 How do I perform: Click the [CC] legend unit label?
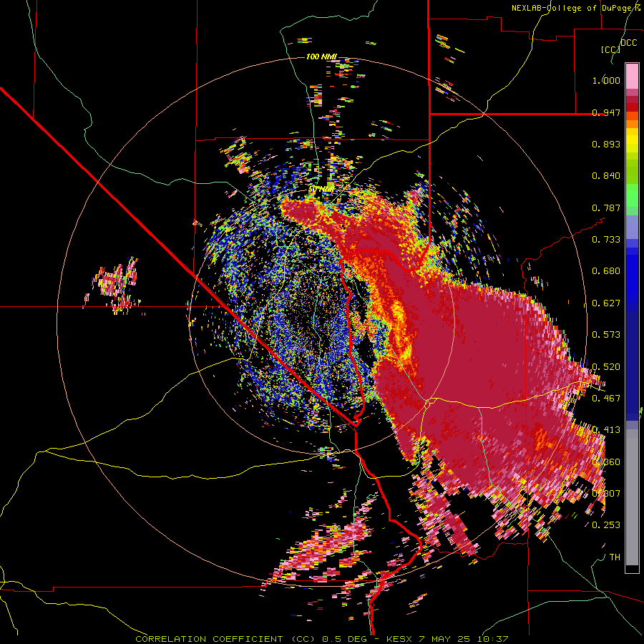pyautogui.click(x=611, y=49)
